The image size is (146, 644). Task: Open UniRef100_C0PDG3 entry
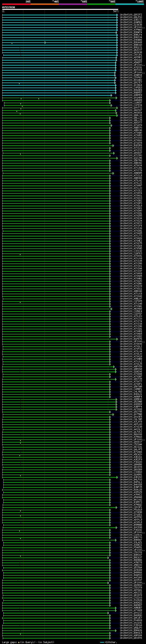(x=131, y=87)
